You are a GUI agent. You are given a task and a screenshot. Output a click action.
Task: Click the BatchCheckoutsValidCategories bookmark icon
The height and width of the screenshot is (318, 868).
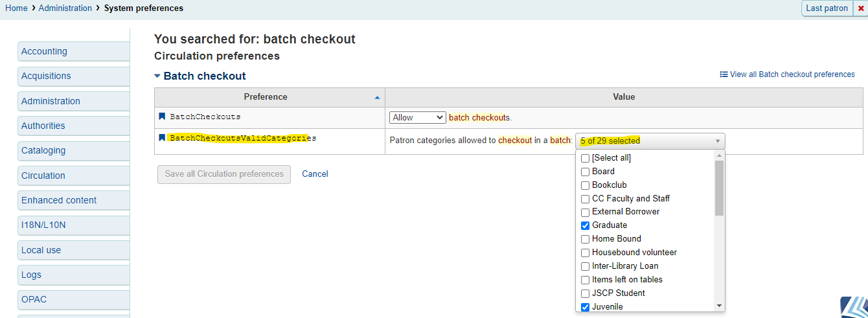pos(162,138)
